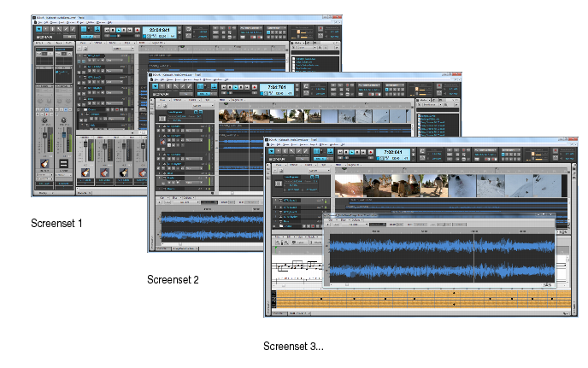Toggle Snap to Grid in the Screenset 3 window

(x=316, y=151)
